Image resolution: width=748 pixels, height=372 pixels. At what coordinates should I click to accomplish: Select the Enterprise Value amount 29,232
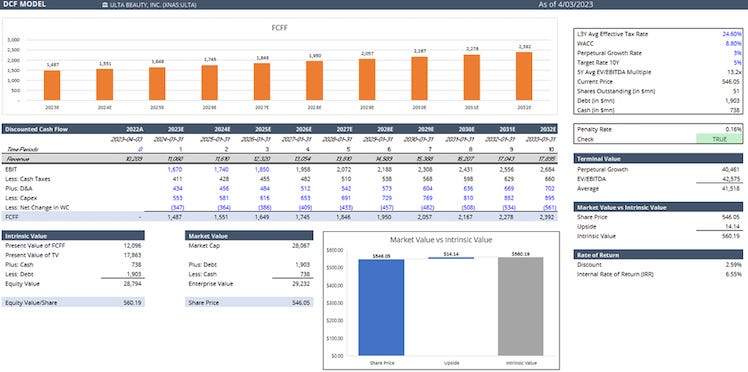pyautogui.click(x=301, y=284)
